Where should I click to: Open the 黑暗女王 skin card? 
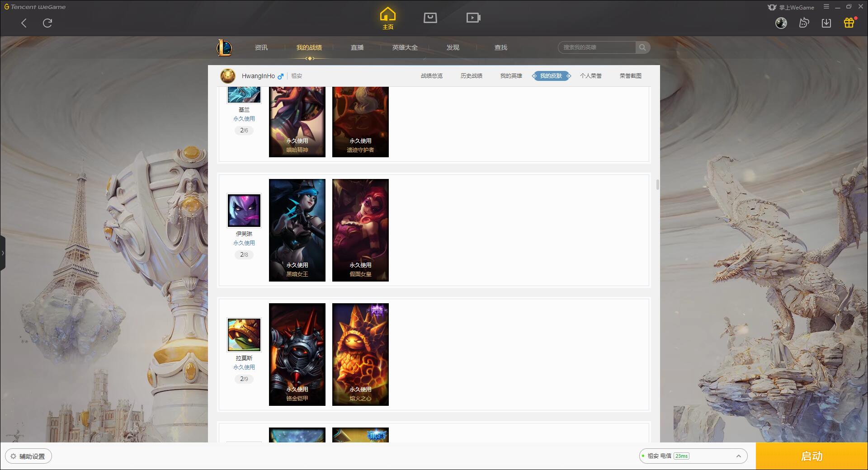pos(297,230)
